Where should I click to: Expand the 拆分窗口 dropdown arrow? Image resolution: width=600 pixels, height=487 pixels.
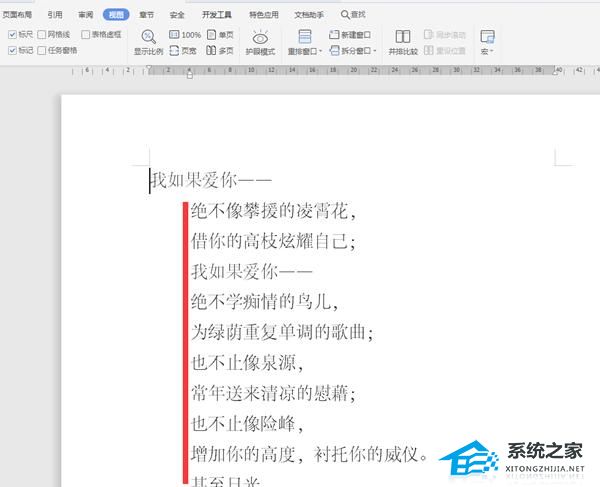(375, 51)
